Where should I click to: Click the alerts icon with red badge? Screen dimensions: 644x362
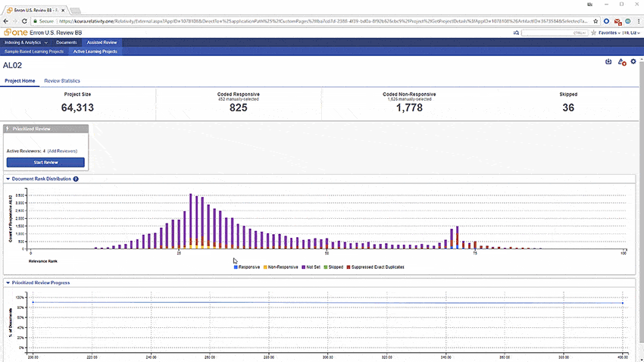pyautogui.click(x=621, y=61)
